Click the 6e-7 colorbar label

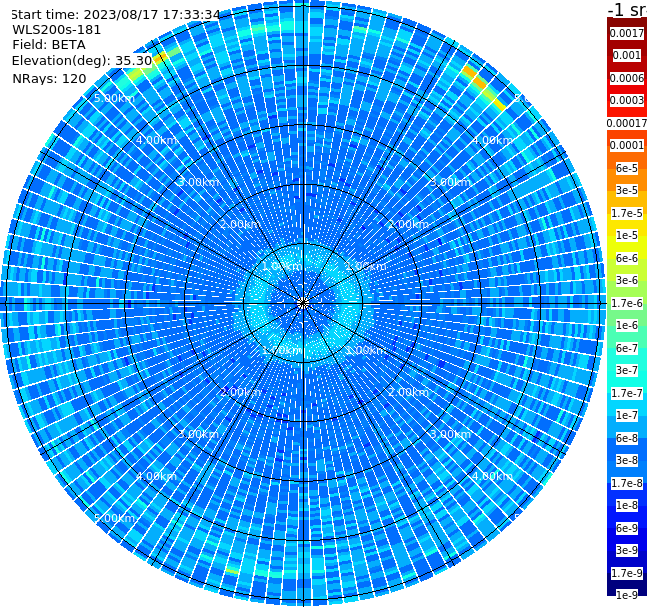coord(627,348)
